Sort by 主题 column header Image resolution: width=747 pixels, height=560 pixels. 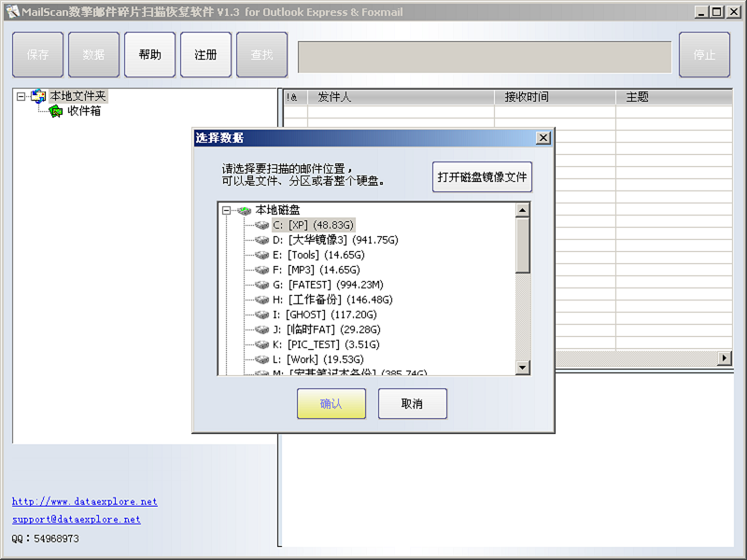[674, 97]
